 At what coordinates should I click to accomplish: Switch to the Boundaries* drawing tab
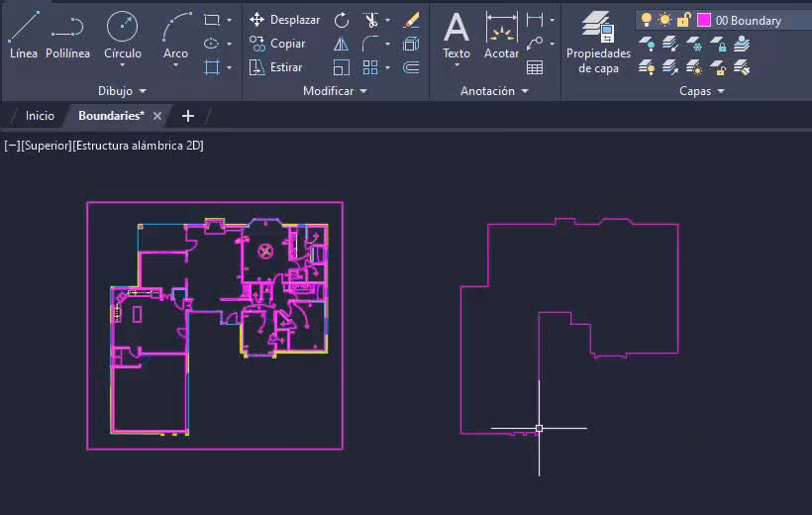[x=111, y=116]
